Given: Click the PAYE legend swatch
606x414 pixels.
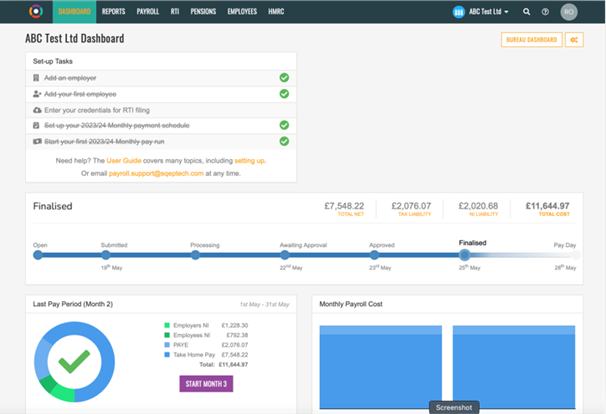Looking at the screenshot, I should tap(167, 345).
